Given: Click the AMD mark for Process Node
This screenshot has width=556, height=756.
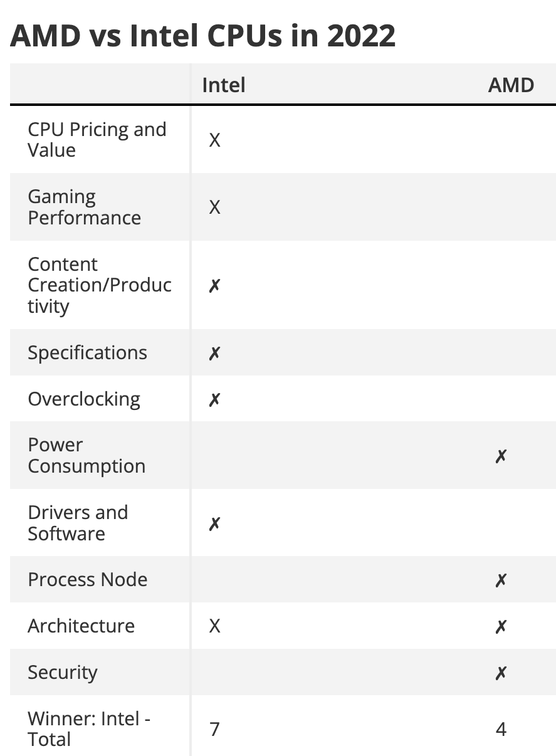Looking at the screenshot, I should pos(500,580).
